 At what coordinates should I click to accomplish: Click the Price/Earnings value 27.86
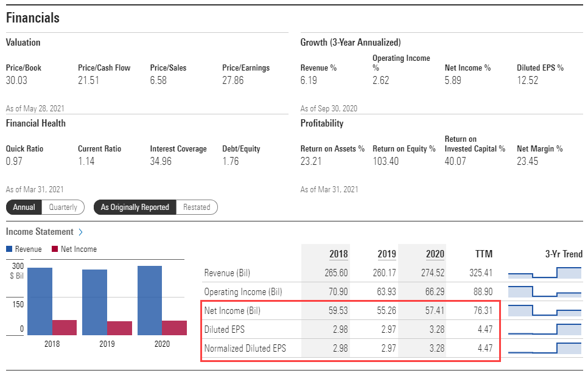click(233, 80)
